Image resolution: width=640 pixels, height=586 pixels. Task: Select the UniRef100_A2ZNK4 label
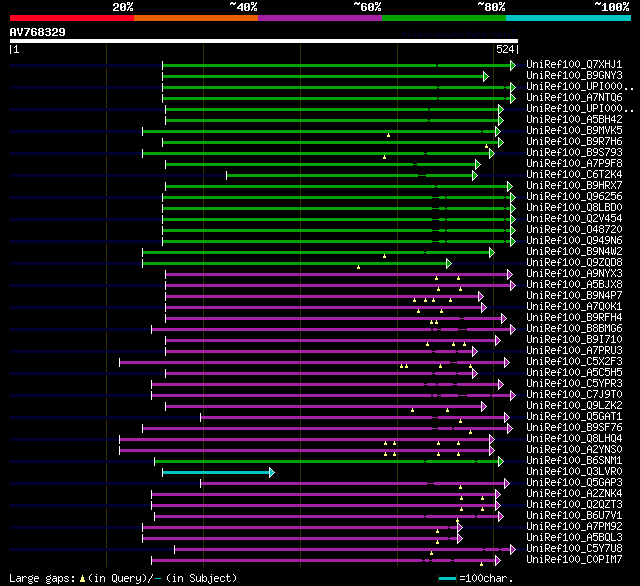tap(574, 494)
